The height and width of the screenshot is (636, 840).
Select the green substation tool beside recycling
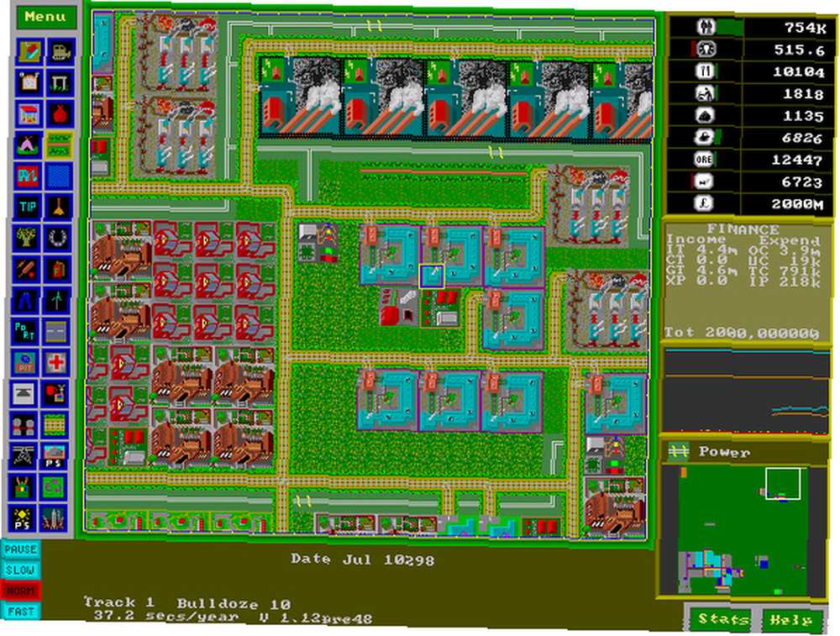click(23, 487)
